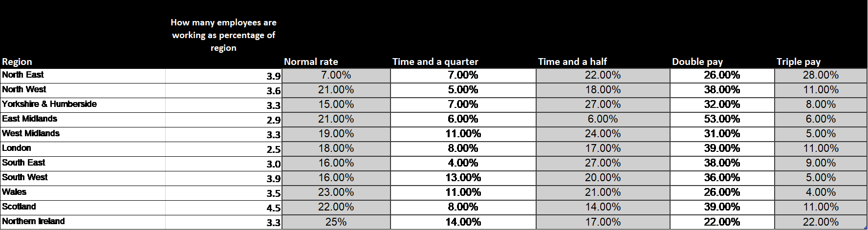Select the 19.00% Normal rate cell
Image resolution: width=868 pixels, height=230 pixels.
pos(336,134)
